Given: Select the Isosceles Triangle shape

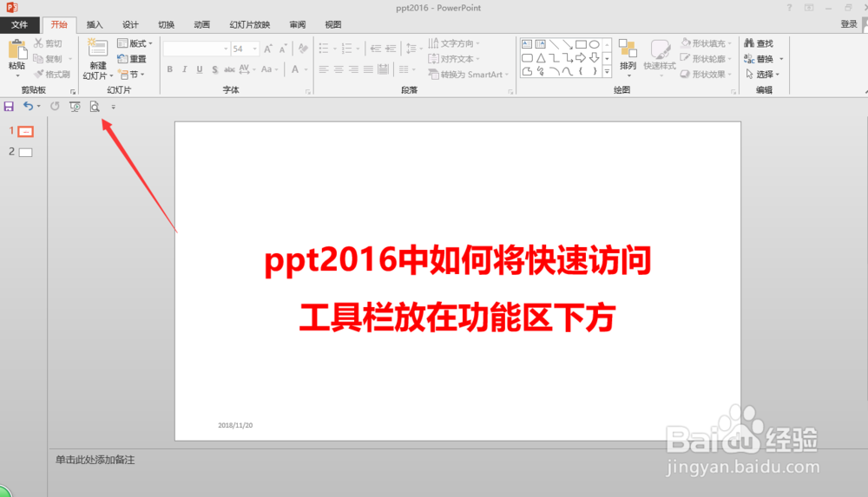Looking at the screenshot, I should click(541, 57).
